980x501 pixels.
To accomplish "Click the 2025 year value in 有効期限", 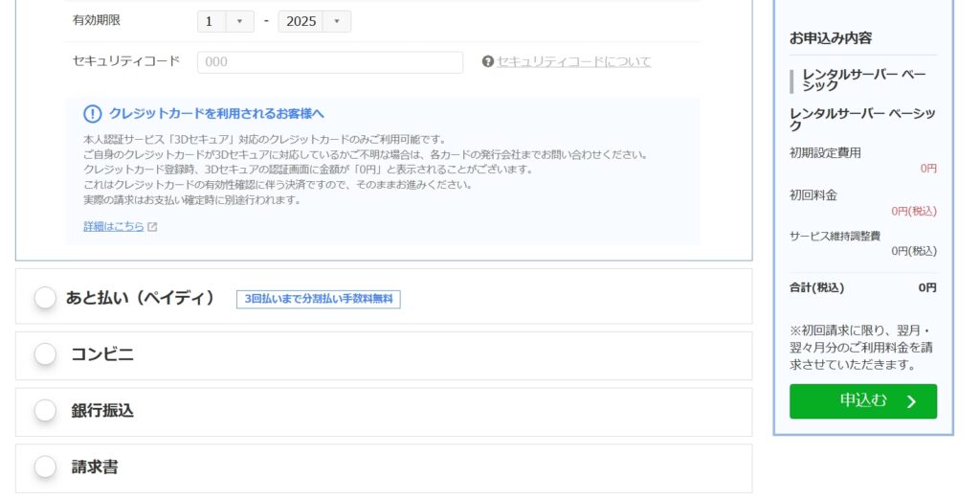I will click(301, 21).
